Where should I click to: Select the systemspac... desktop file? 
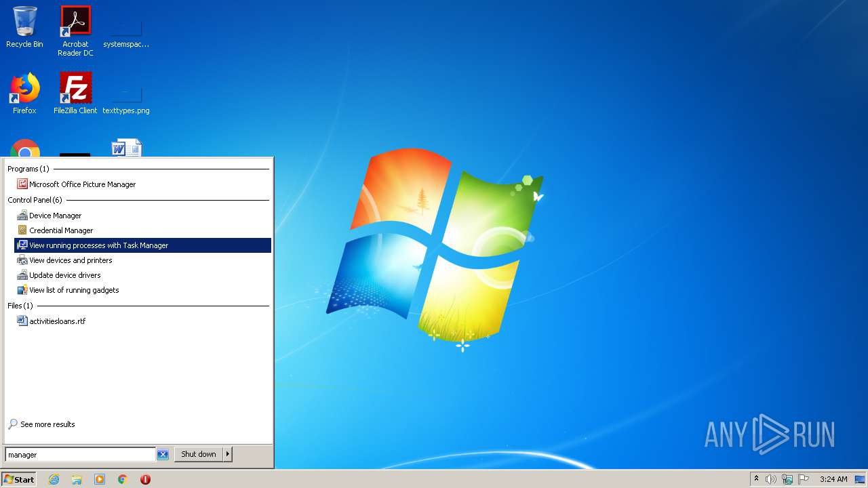[x=126, y=31]
